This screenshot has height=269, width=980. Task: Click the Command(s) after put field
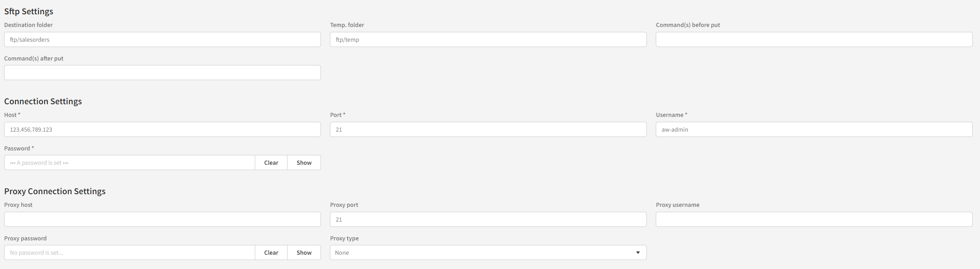point(162,73)
